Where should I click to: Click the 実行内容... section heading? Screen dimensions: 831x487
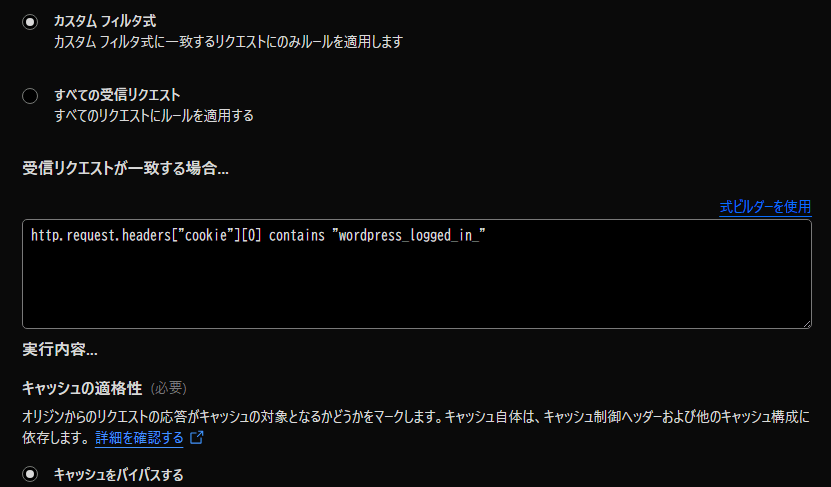[x=59, y=349]
